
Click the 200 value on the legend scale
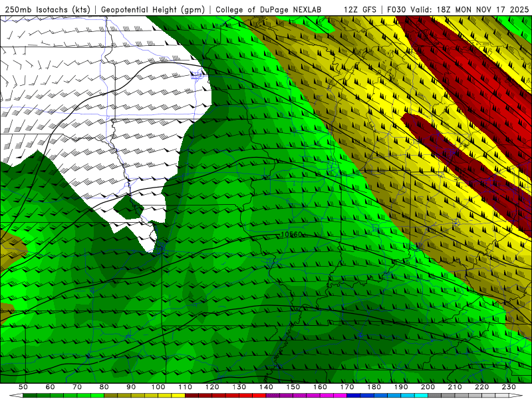tap(428, 387)
